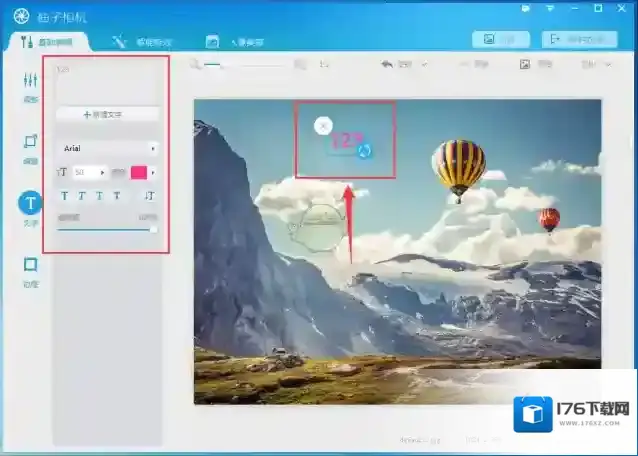The height and width of the screenshot is (456, 638).
Task: Click the save and export button
Action: click(x=579, y=40)
